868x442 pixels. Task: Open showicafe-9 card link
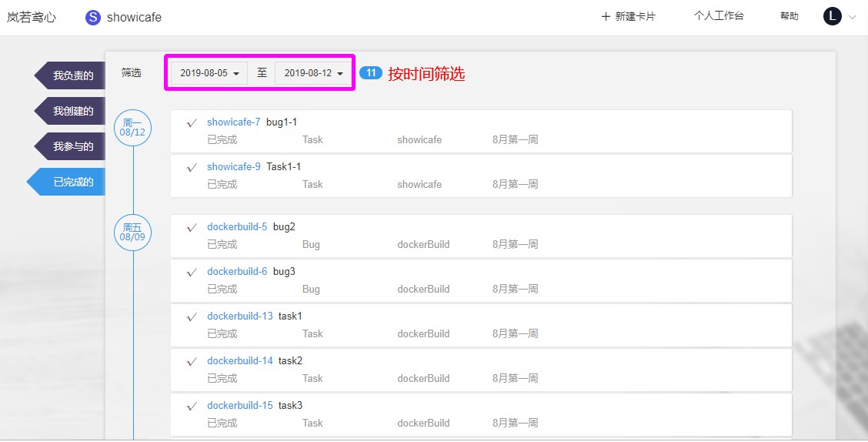coord(234,167)
